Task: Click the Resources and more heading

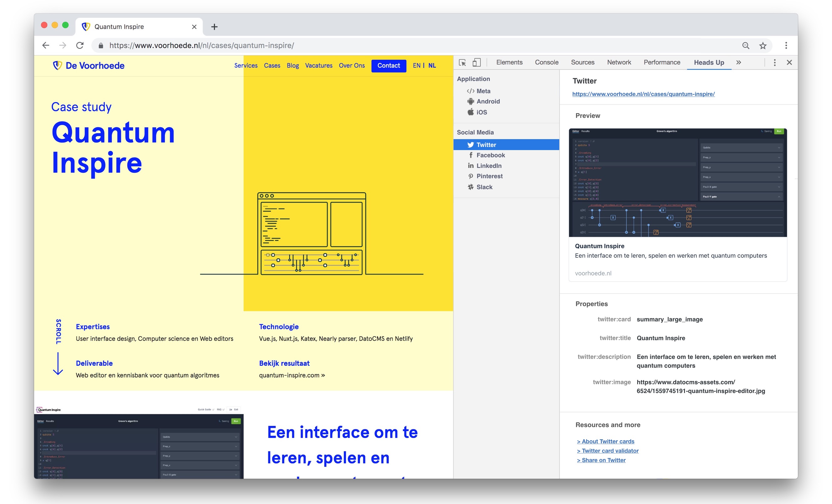Action: point(608,425)
